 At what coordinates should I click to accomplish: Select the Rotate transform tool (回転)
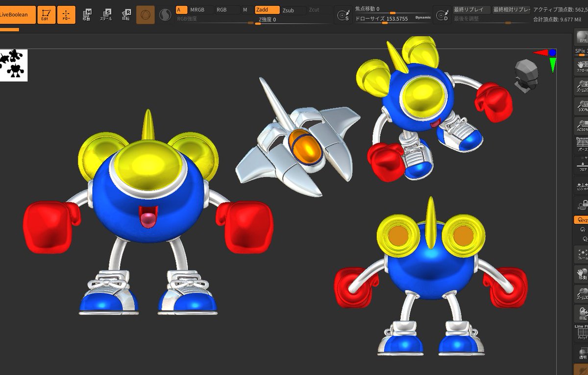point(126,13)
